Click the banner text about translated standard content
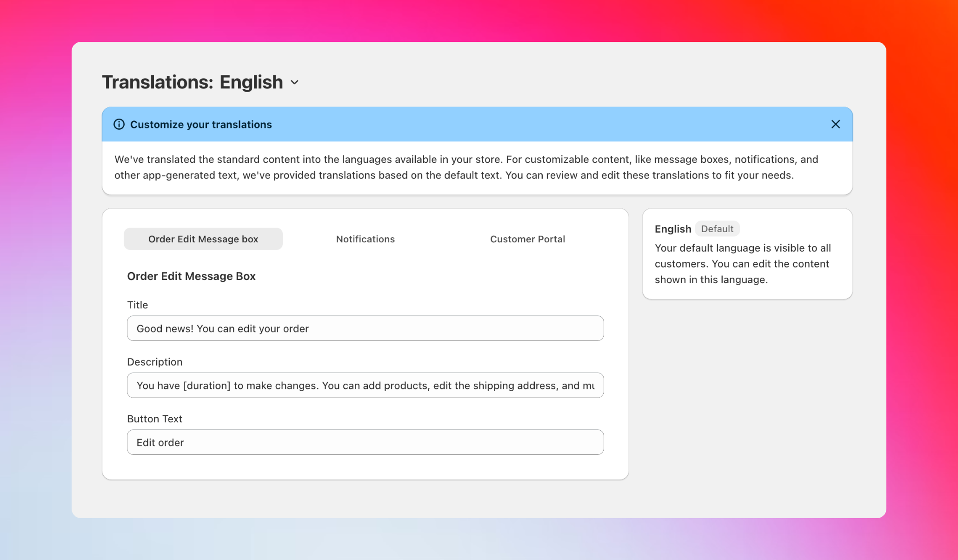This screenshot has width=958, height=560. click(x=466, y=167)
